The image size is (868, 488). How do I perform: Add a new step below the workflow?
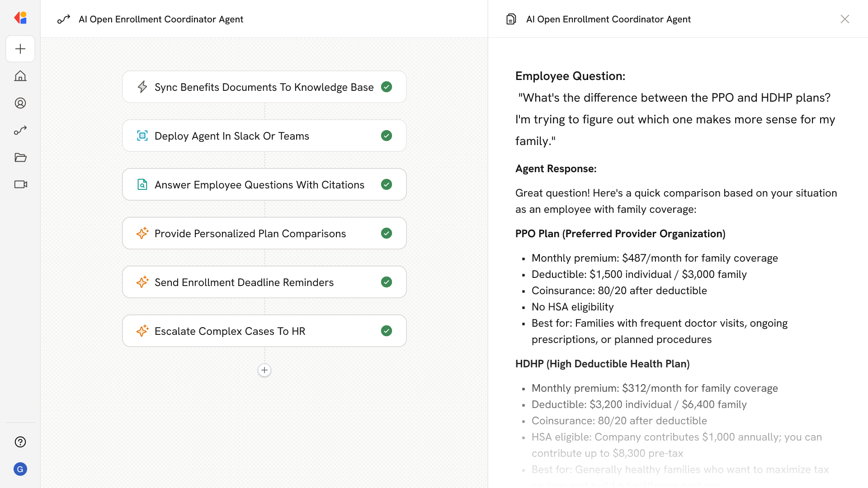264,370
